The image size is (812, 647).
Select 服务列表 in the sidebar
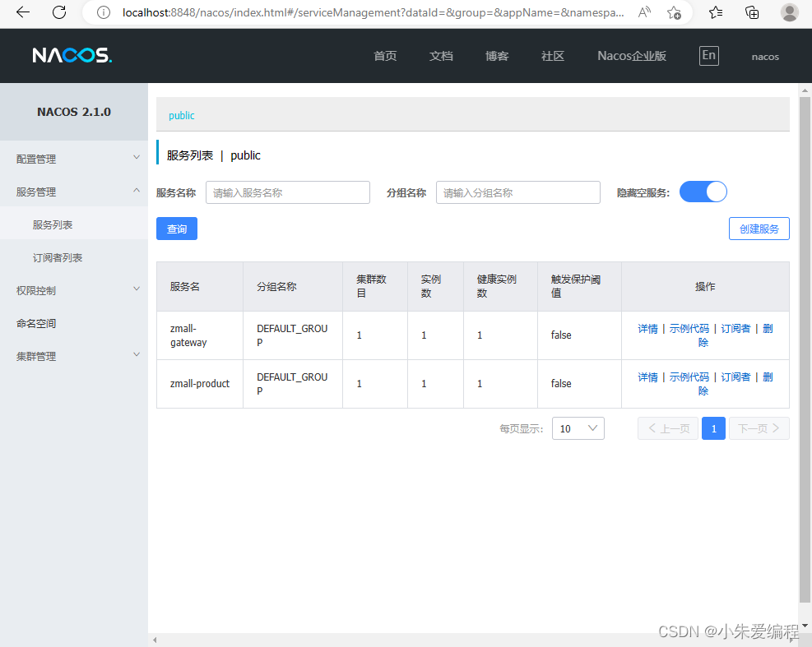tap(74, 224)
